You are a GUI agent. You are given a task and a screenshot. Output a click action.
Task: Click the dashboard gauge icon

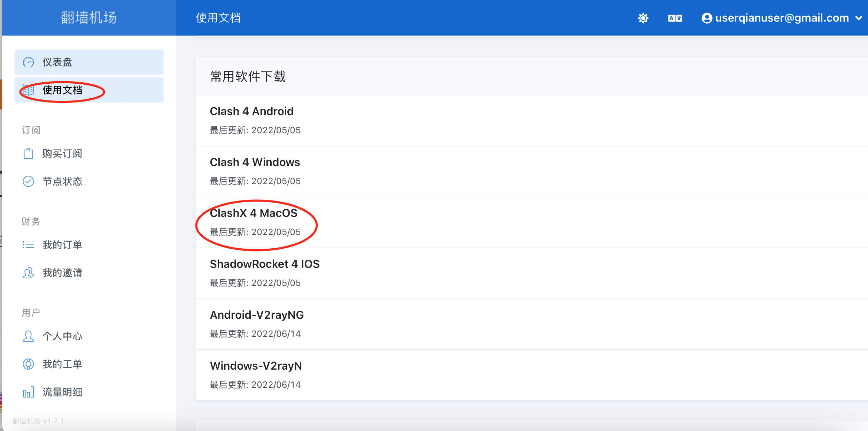point(28,62)
